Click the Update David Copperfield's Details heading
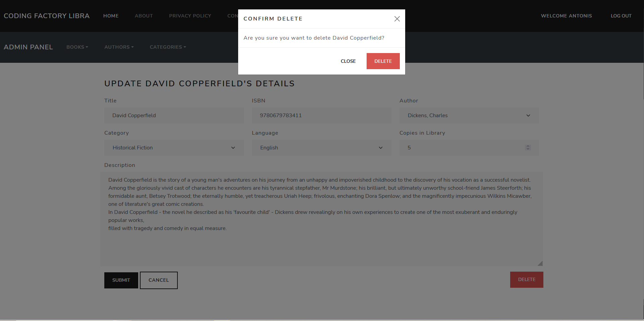The image size is (644, 321). pos(200,84)
